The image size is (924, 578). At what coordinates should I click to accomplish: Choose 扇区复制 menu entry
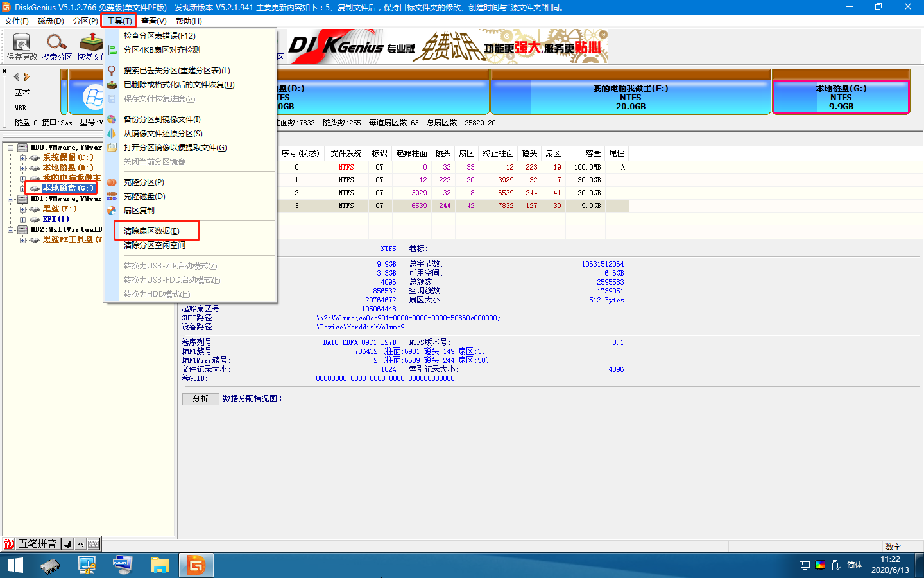(190, 211)
